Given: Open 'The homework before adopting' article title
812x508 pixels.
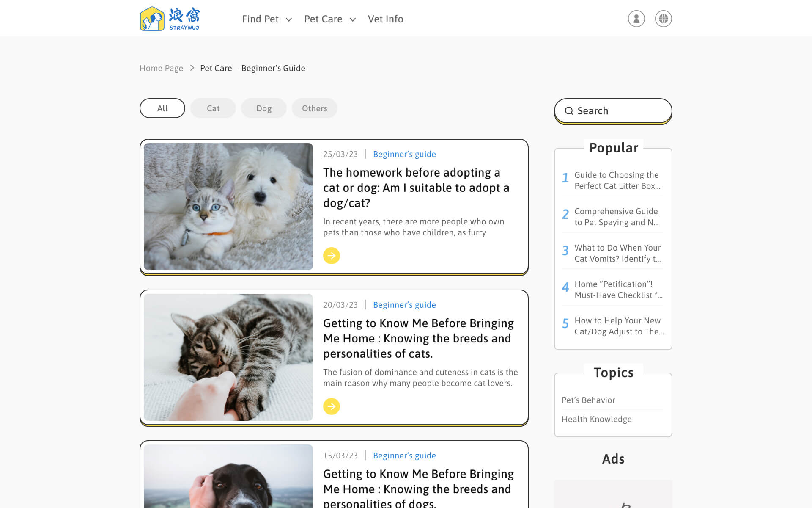Looking at the screenshot, I should point(416,188).
